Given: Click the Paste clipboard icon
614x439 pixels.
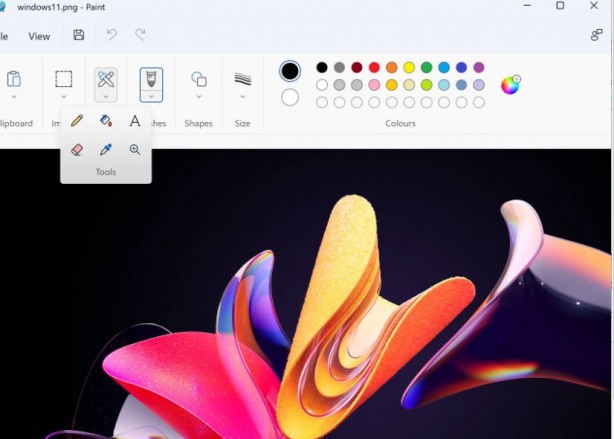Looking at the screenshot, I should tap(14, 79).
